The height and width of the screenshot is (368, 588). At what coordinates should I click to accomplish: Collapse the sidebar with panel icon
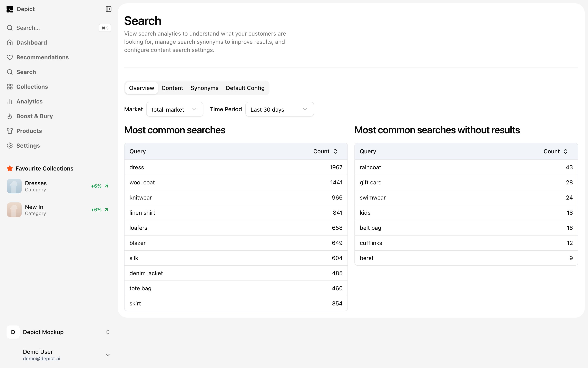108,9
